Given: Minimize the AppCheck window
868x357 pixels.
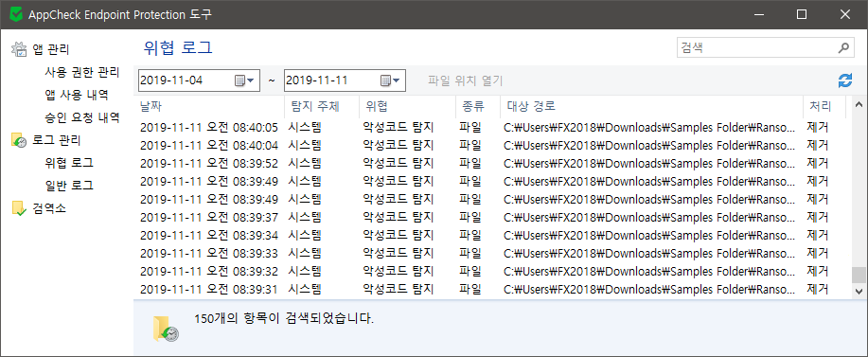Looking at the screenshot, I should click(x=759, y=15).
